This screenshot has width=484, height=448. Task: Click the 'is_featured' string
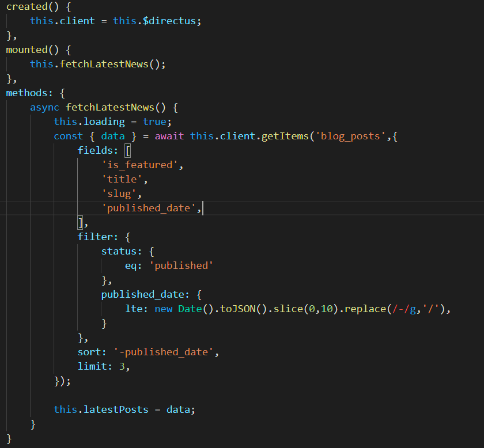140,165
